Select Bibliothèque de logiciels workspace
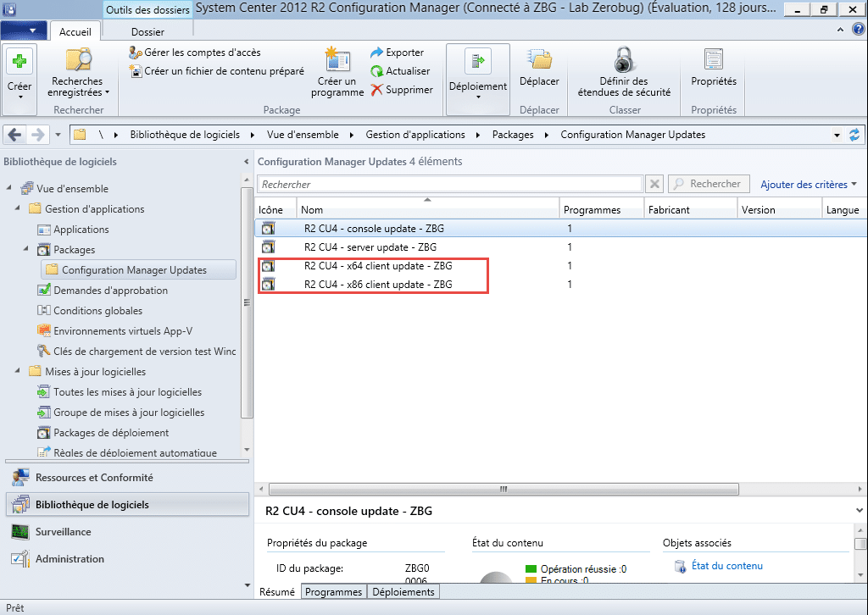The height and width of the screenshot is (615, 868). coord(127,504)
